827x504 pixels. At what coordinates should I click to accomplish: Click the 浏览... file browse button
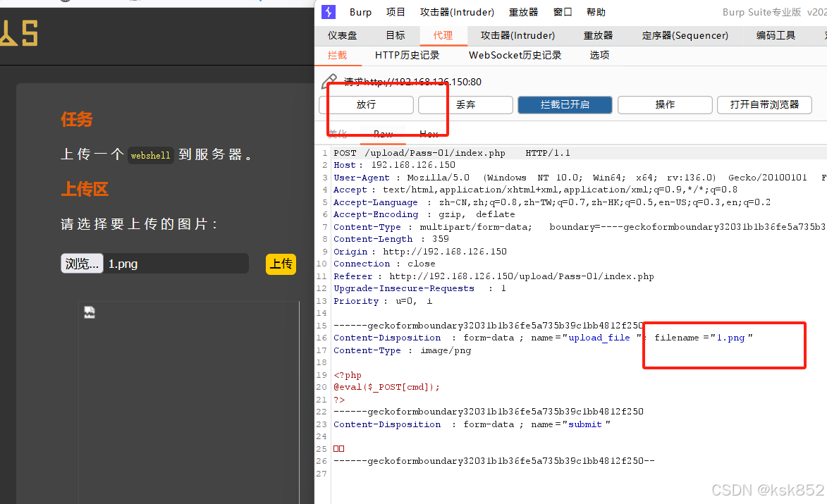click(82, 263)
